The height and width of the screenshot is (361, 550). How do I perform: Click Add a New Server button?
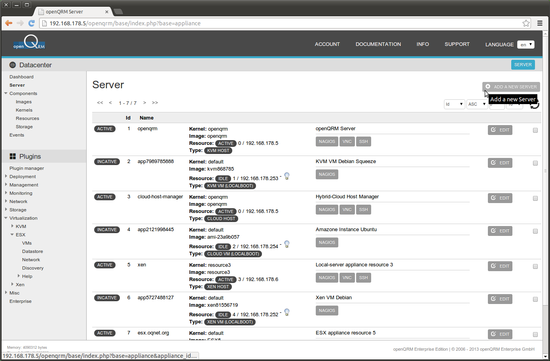click(x=511, y=87)
